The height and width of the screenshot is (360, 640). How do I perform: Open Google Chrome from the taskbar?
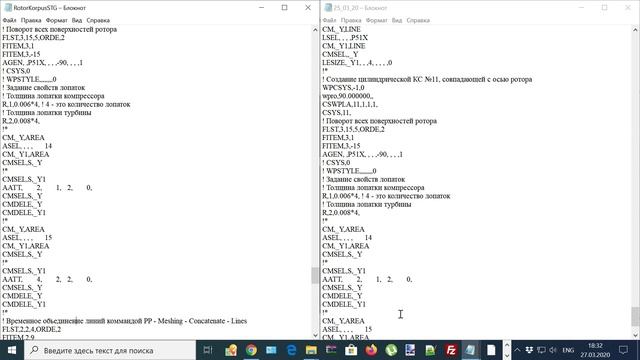(251, 350)
